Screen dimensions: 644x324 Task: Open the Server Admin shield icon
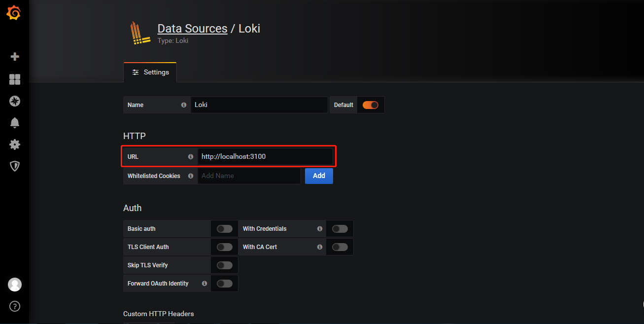coord(15,166)
